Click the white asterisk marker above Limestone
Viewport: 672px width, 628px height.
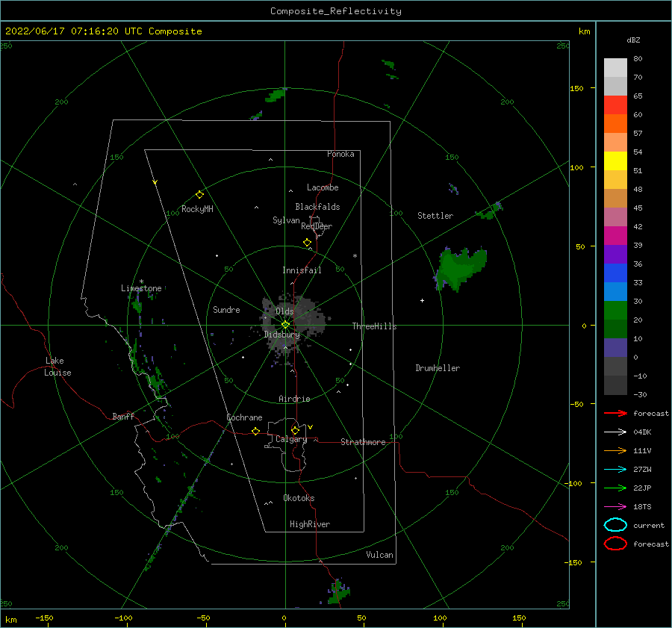click(141, 282)
